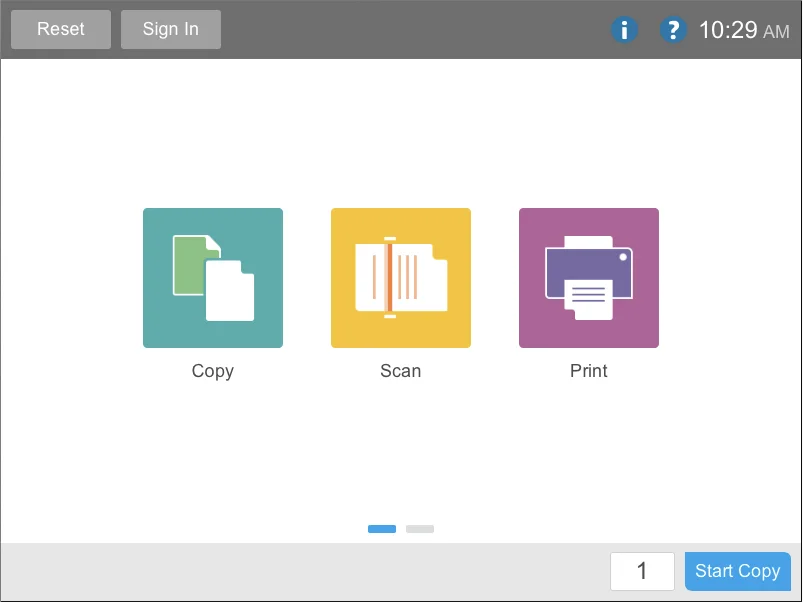
Task: Open the Copy app tile
Action: tap(213, 277)
